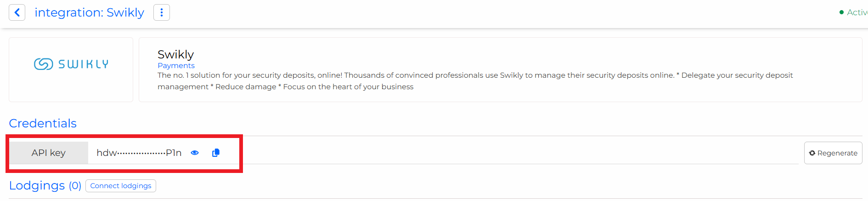Click the green status dot
868x201 pixels.
coord(841,12)
